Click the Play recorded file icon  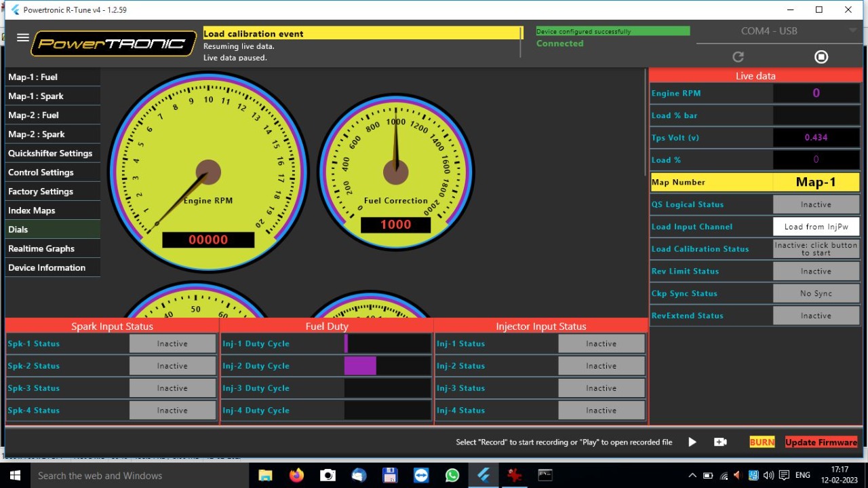pyautogui.click(x=692, y=442)
